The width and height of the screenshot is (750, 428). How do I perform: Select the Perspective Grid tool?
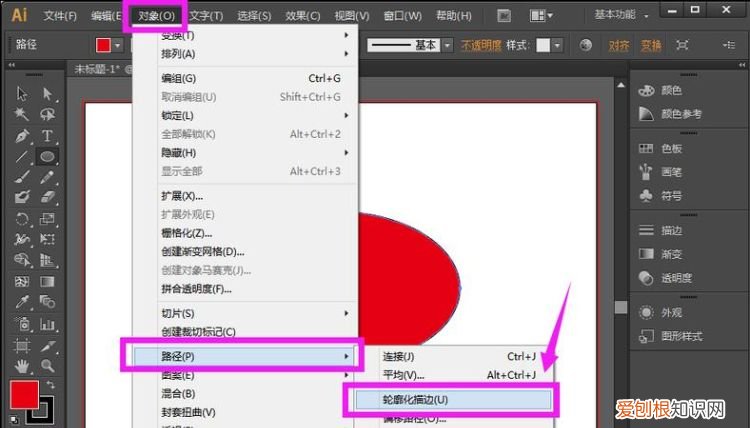pyautogui.click(x=47, y=260)
